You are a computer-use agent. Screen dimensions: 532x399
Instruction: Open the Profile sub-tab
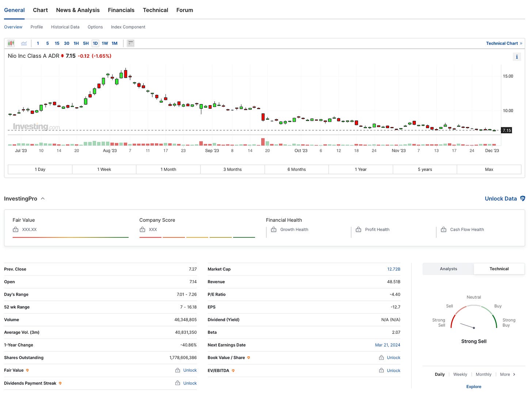37,27
